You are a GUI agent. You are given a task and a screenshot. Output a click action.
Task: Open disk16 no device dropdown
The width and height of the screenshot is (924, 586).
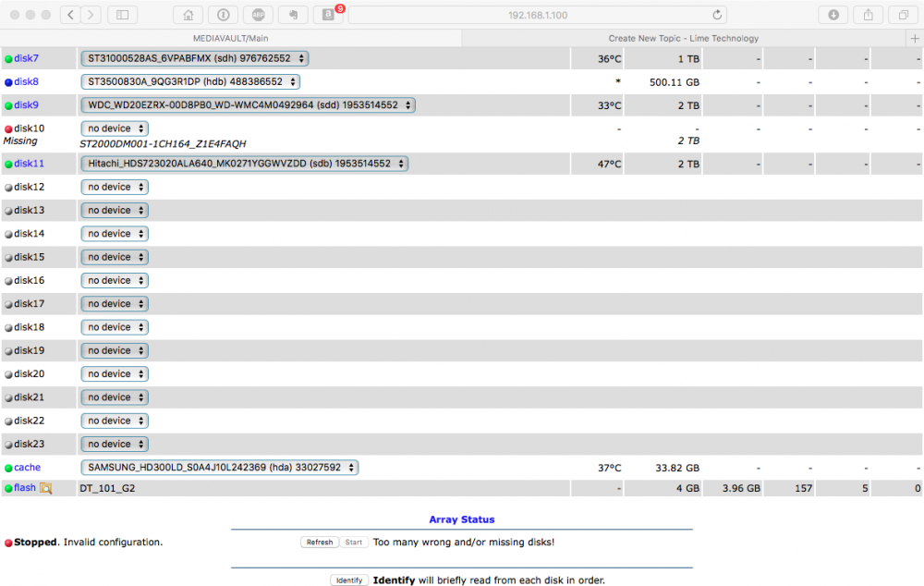pos(115,281)
